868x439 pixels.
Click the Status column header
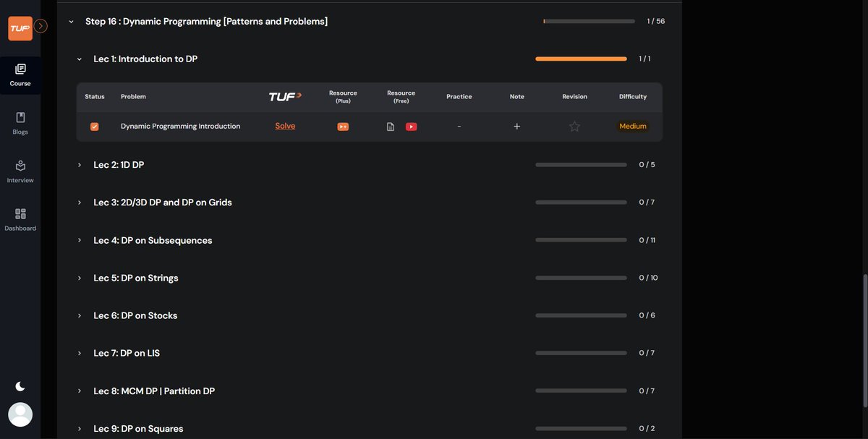point(95,96)
